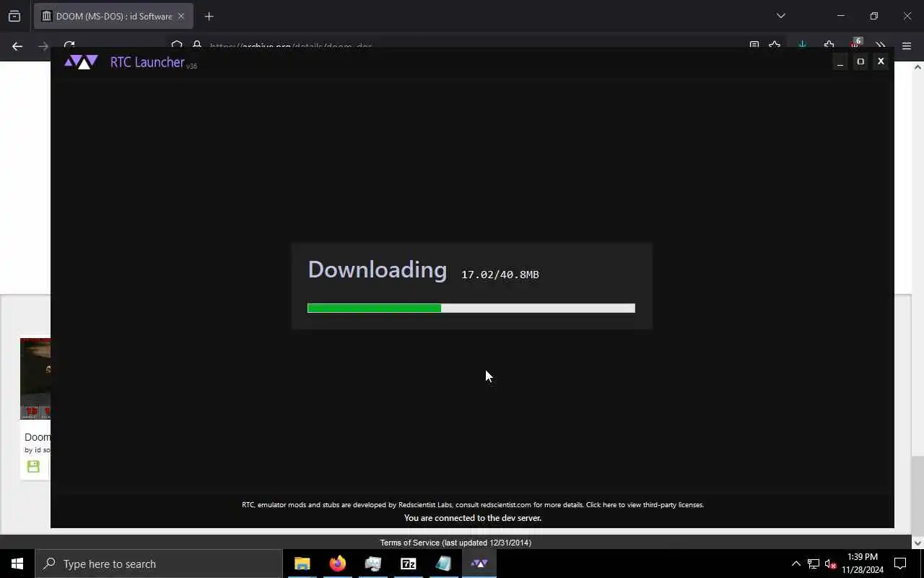Click the muted volume tray icon
This screenshot has width=924, height=578.
coord(831,564)
